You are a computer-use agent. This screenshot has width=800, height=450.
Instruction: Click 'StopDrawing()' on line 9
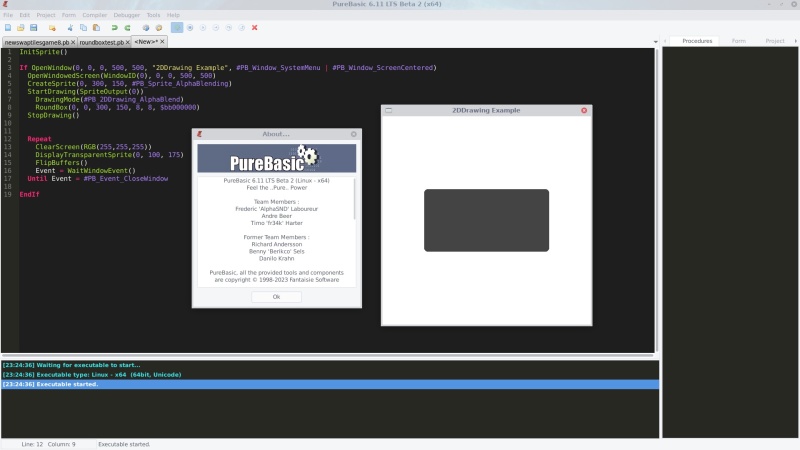pos(54,115)
